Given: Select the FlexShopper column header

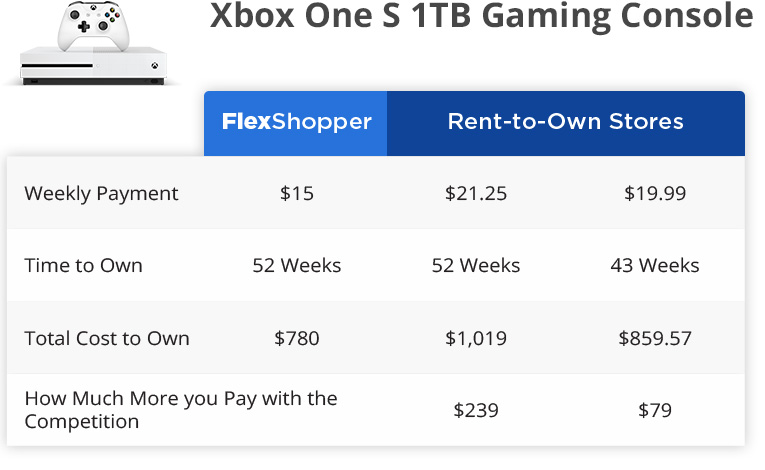Looking at the screenshot, I should 296,123.
